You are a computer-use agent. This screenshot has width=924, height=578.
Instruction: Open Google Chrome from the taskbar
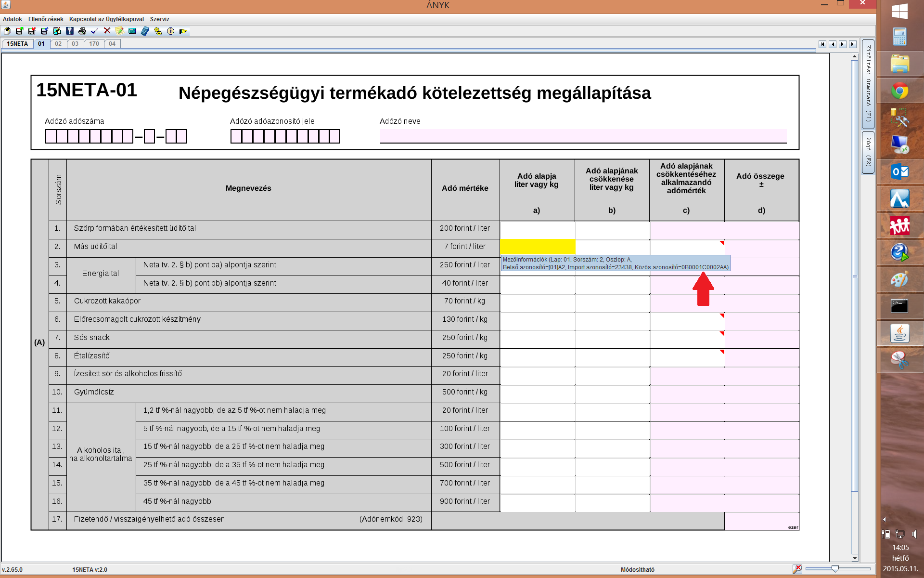(899, 91)
